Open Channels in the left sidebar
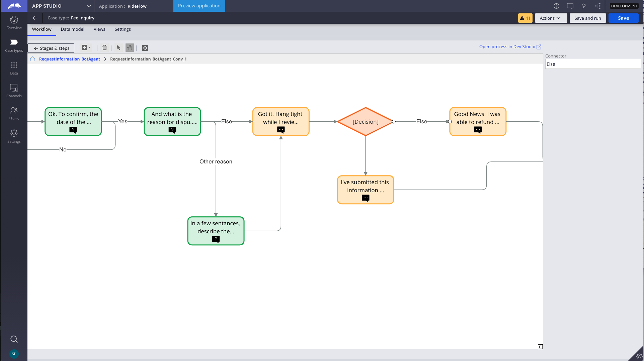 point(14,91)
